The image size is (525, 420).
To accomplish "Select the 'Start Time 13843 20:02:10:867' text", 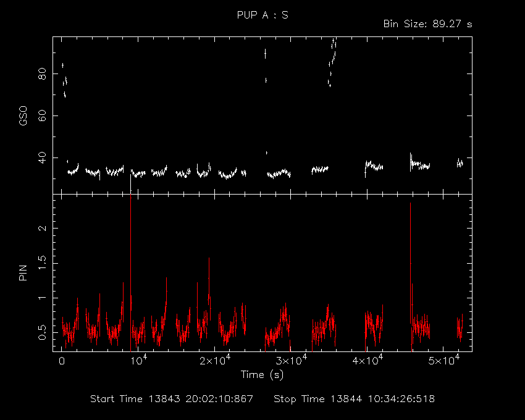I will (172, 399).
